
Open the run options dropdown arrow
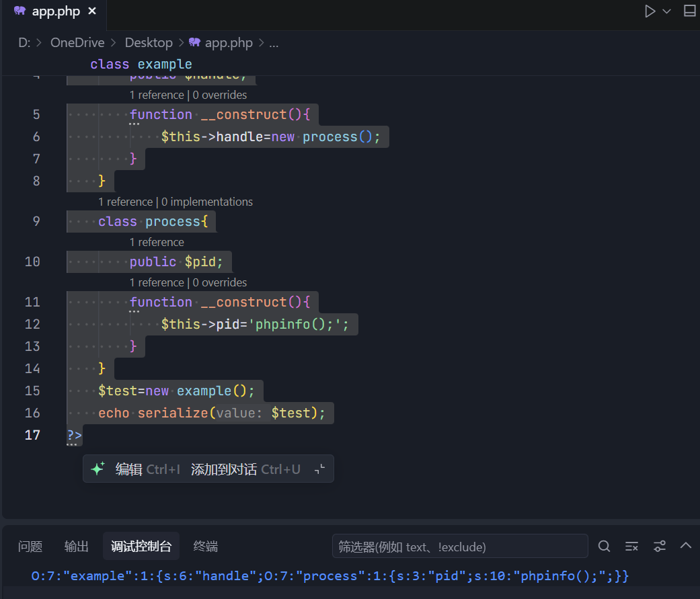click(667, 11)
